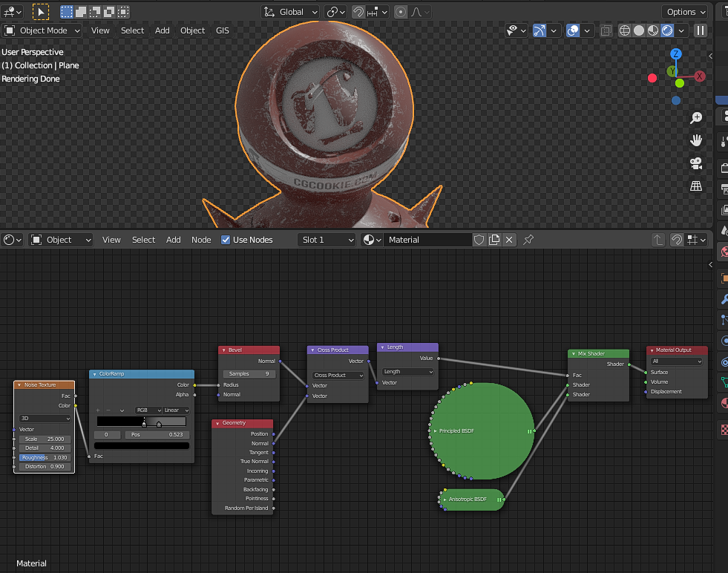
Task: Toggle X-ray display icon
Action: click(x=606, y=30)
